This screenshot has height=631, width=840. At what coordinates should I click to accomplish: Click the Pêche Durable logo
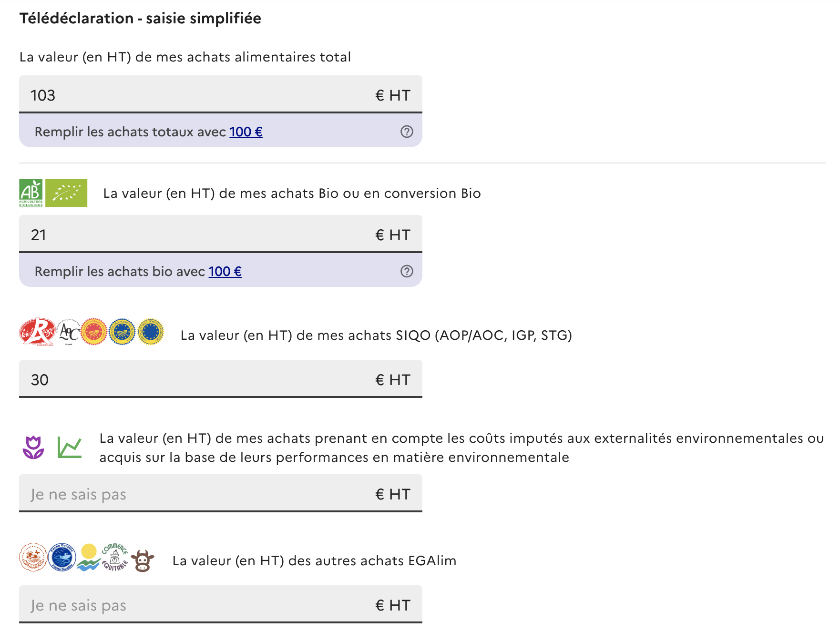coord(62,557)
